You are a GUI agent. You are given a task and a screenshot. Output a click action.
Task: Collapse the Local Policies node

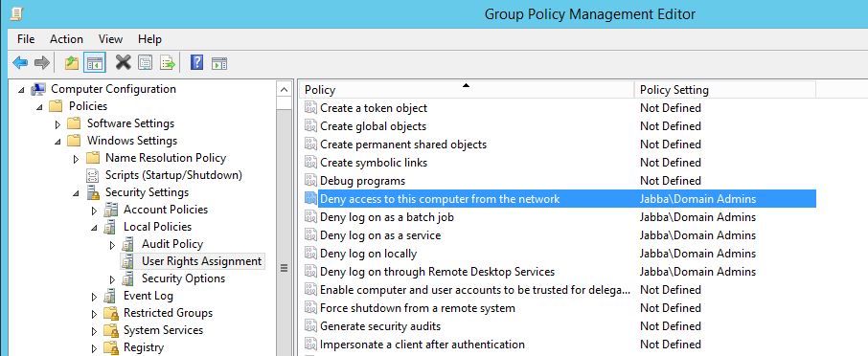94,228
